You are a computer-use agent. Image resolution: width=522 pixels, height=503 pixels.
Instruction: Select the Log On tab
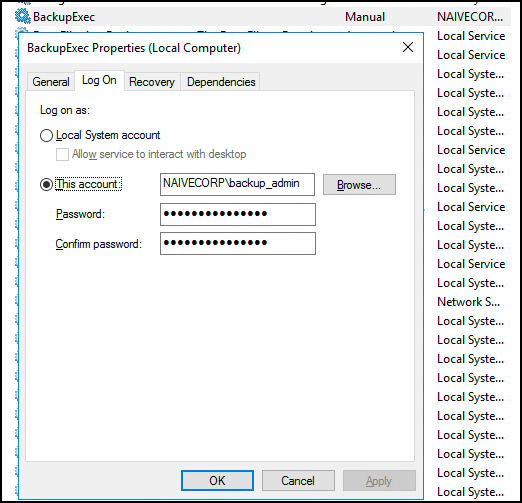coord(99,80)
